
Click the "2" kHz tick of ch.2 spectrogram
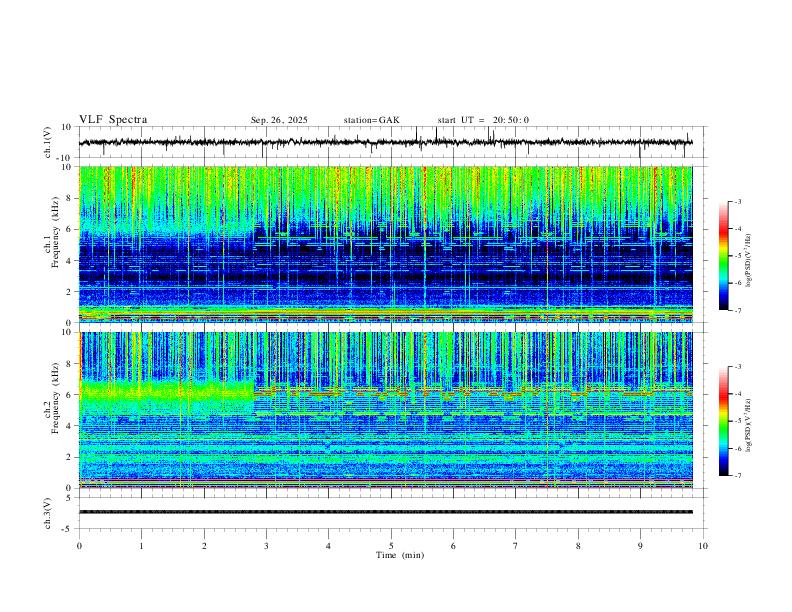[68, 457]
